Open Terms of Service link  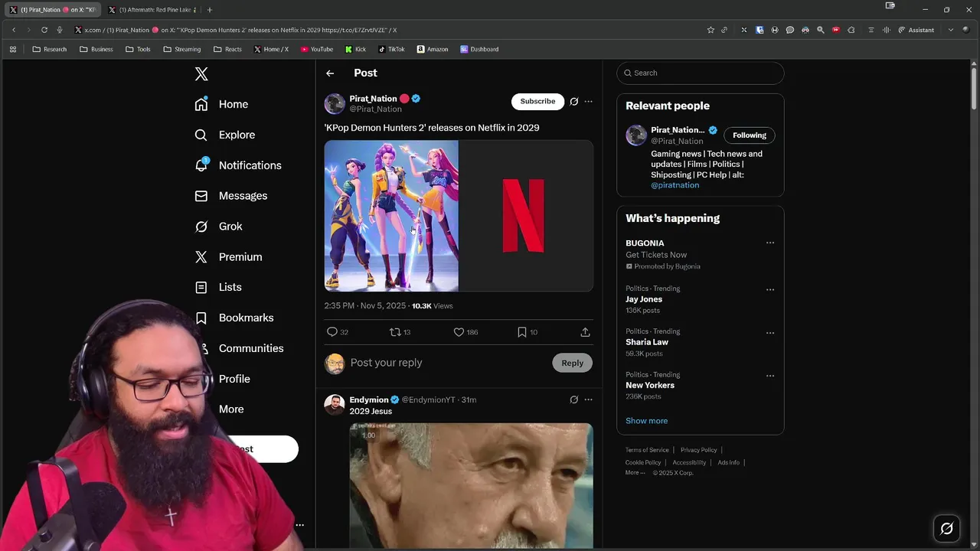(647, 450)
